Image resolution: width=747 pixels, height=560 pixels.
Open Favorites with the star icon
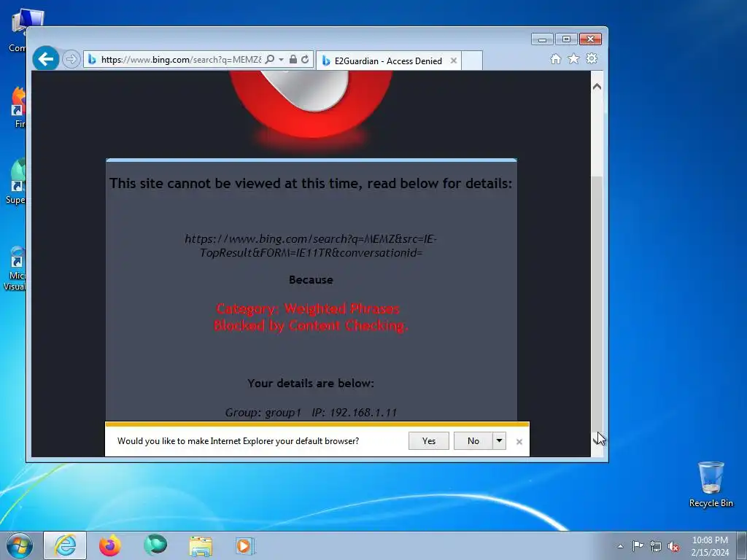[x=573, y=58]
